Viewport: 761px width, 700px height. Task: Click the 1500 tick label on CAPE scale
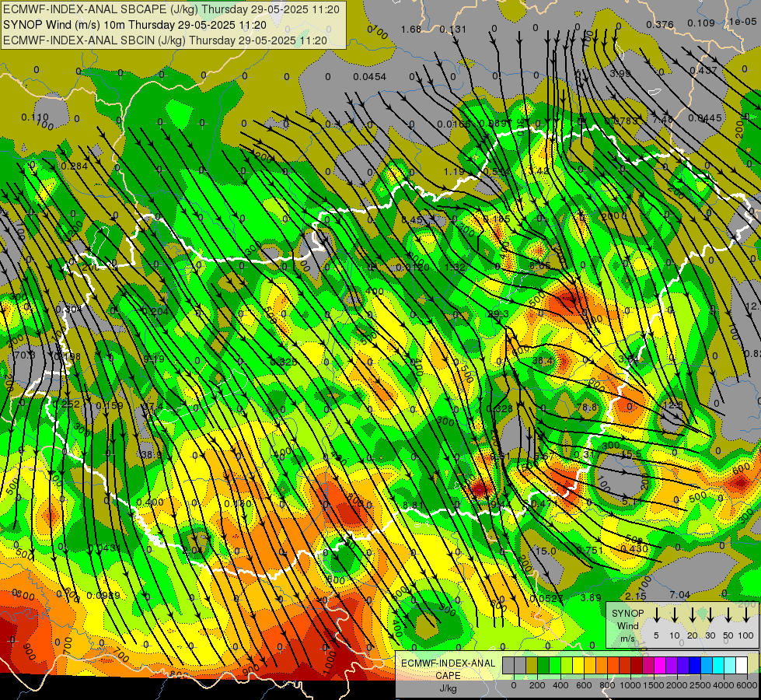(654, 685)
